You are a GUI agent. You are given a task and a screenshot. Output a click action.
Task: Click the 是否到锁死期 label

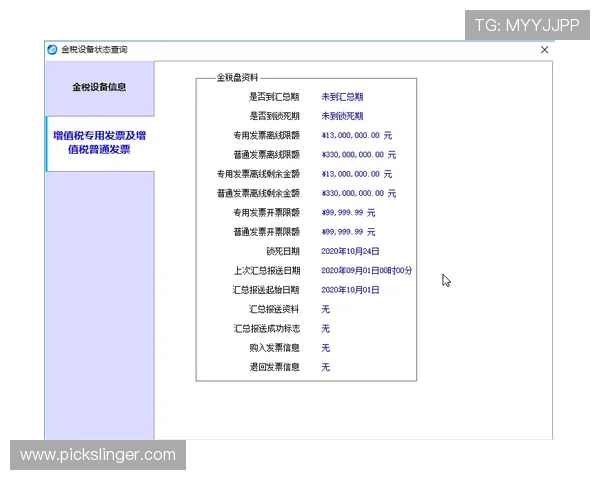tap(274, 116)
